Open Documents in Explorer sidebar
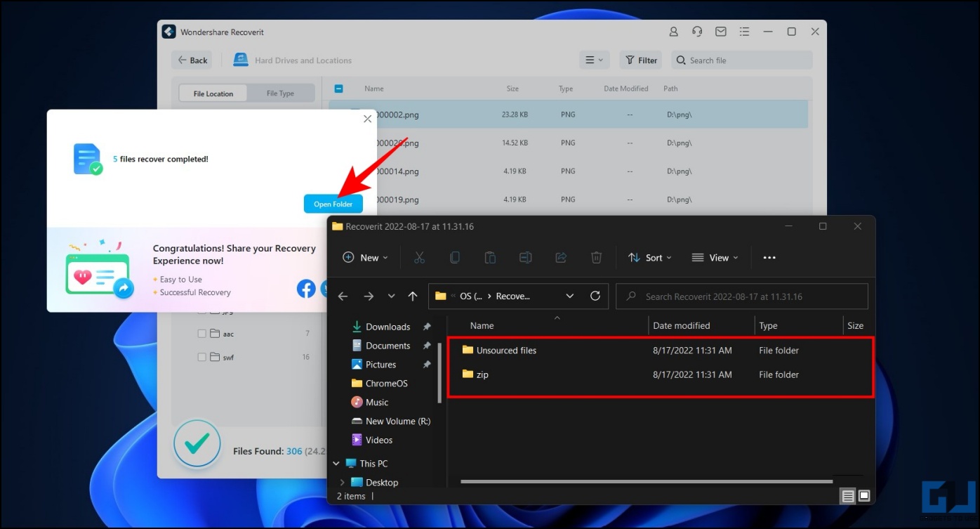Image resolution: width=980 pixels, height=529 pixels. tap(388, 346)
